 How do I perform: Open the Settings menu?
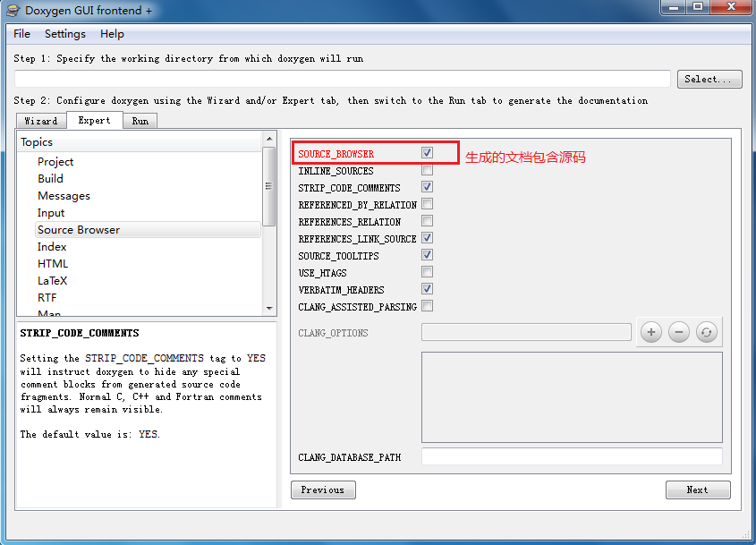click(65, 34)
